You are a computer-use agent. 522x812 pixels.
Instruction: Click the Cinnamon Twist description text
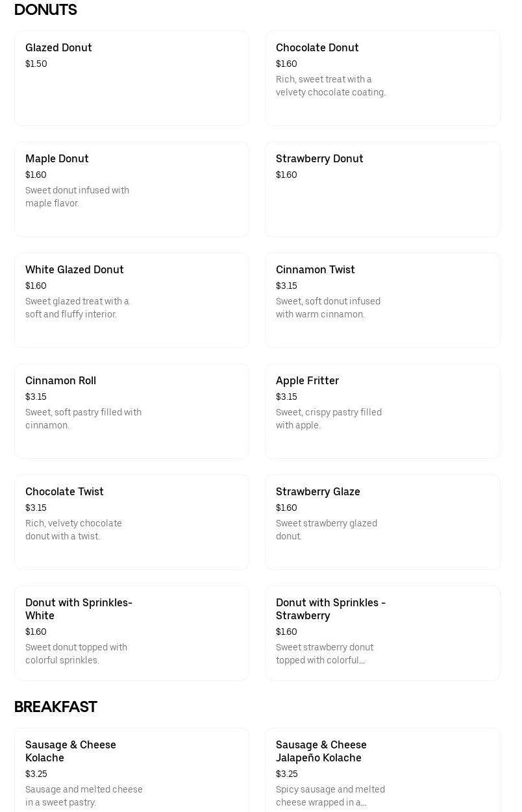click(x=328, y=308)
